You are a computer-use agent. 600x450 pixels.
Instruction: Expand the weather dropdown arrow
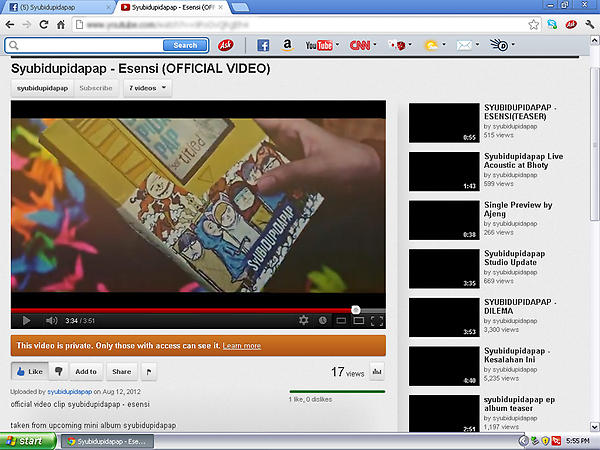coord(443,44)
